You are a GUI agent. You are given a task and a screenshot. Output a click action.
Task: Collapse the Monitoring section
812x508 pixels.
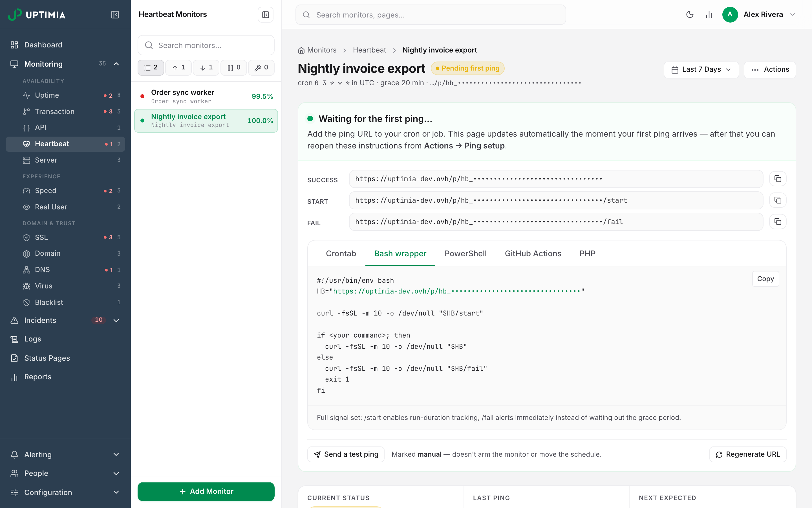click(x=116, y=64)
